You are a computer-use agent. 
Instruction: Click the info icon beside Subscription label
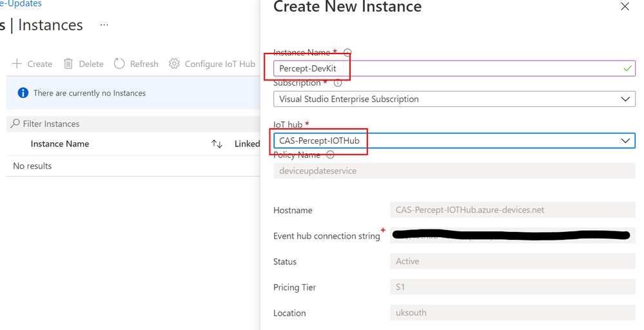coord(338,83)
